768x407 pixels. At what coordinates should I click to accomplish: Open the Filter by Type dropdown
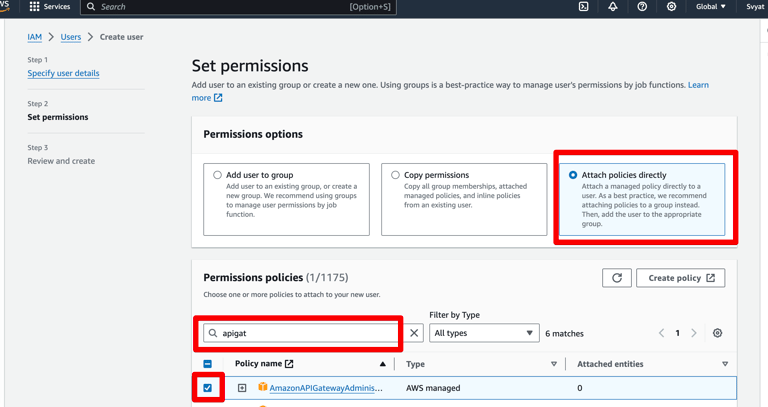point(484,333)
